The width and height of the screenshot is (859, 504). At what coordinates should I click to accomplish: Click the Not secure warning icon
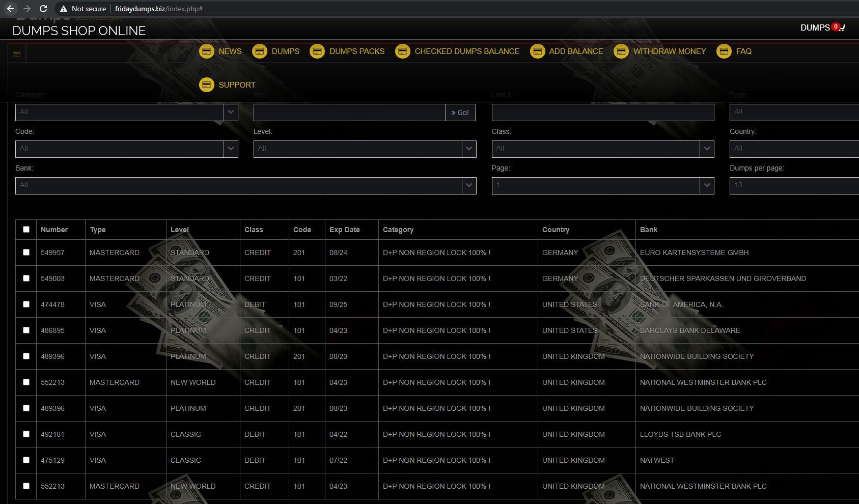click(x=64, y=9)
